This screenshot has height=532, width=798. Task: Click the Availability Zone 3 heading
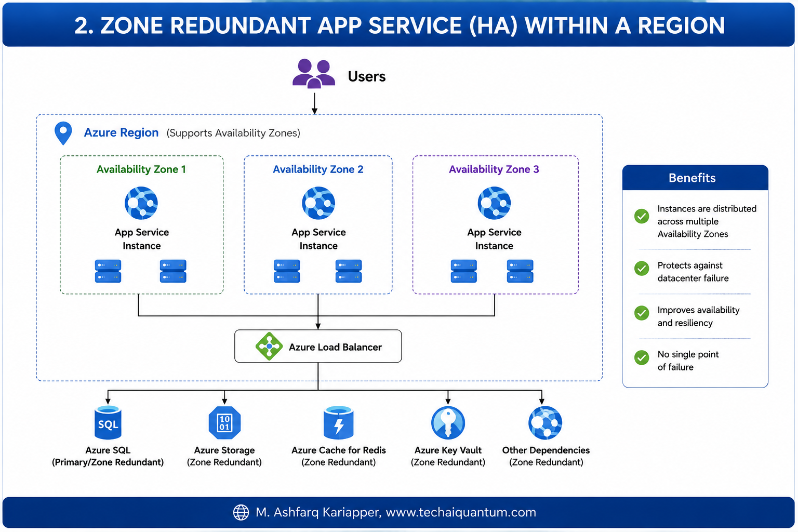pyautogui.click(x=494, y=169)
